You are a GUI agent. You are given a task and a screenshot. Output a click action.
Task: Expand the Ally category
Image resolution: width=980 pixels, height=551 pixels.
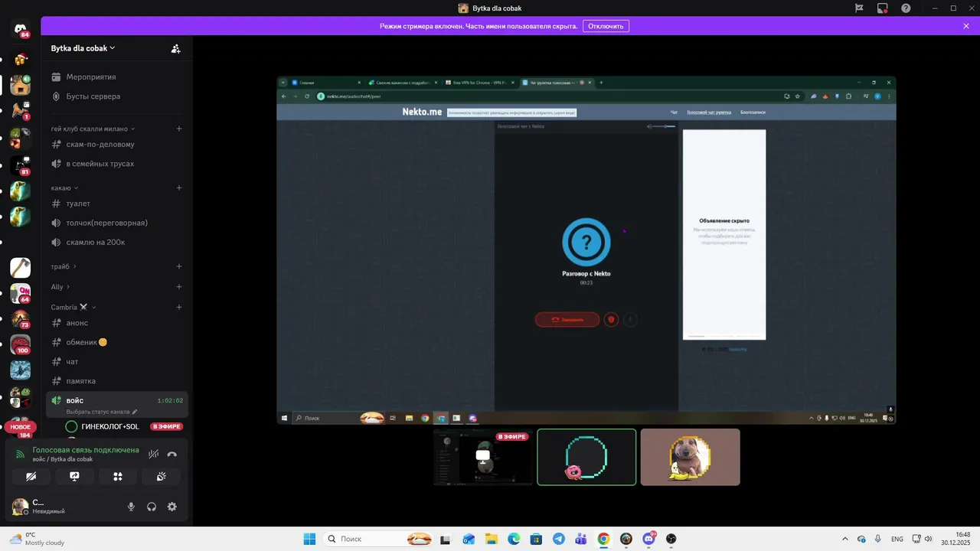click(60, 287)
